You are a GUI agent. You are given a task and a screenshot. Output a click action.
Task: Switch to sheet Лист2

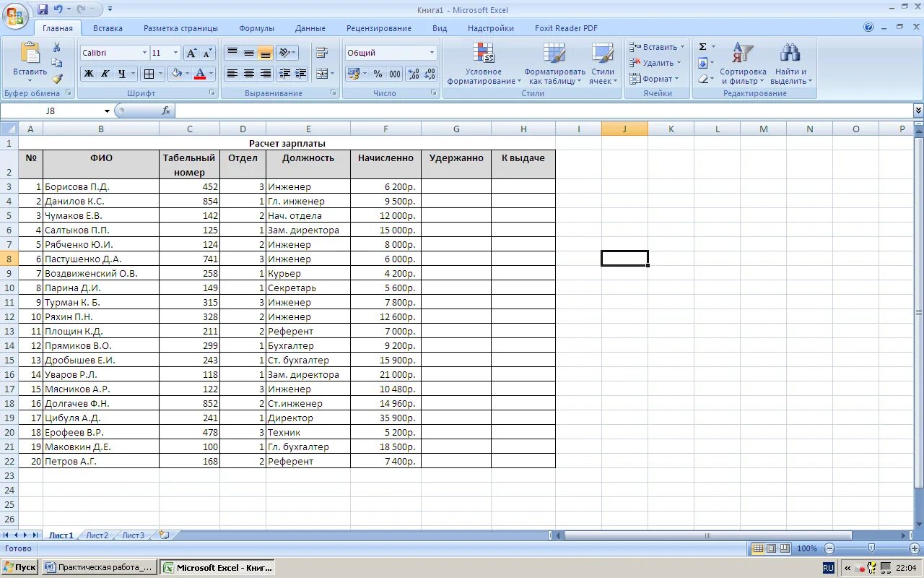(97, 535)
